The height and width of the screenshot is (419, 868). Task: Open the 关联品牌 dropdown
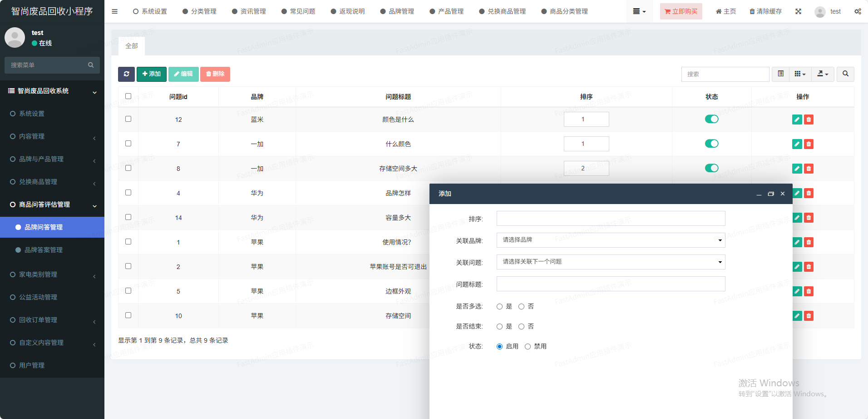click(x=611, y=240)
